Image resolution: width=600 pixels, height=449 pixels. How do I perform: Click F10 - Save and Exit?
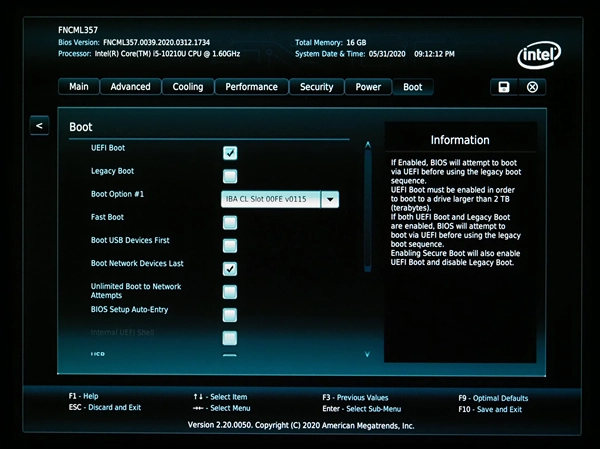point(490,409)
